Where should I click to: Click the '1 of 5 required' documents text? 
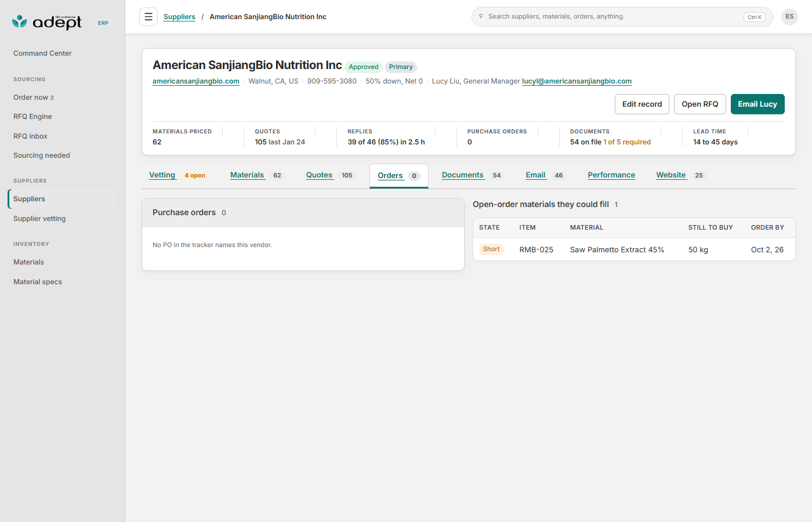pyautogui.click(x=627, y=142)
